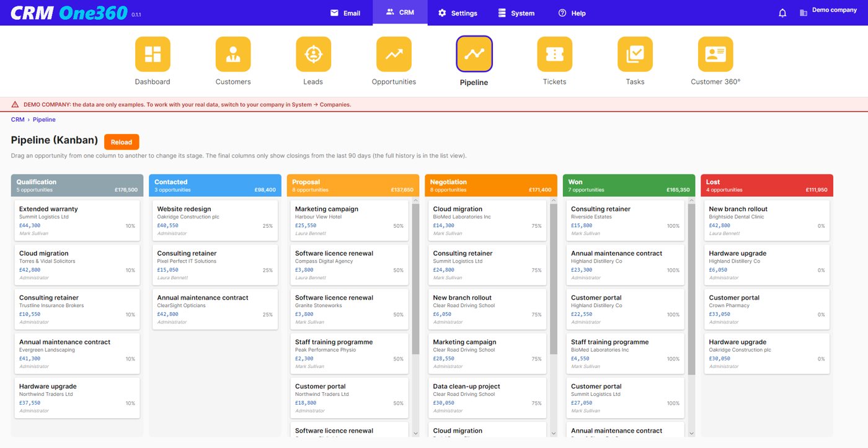
Task: Open the Extended warranty opportunity card
Action: pos(77,220)
